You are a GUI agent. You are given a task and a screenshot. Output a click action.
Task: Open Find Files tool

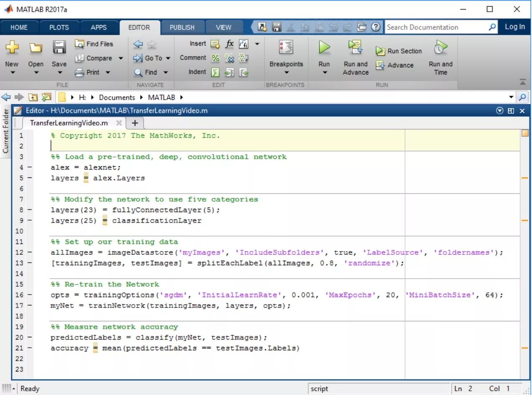click(94, 44)
